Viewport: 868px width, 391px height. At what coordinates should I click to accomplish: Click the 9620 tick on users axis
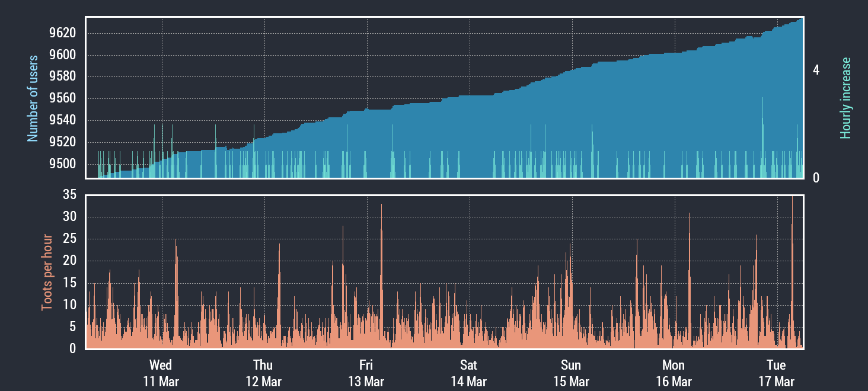click(62, 33)
